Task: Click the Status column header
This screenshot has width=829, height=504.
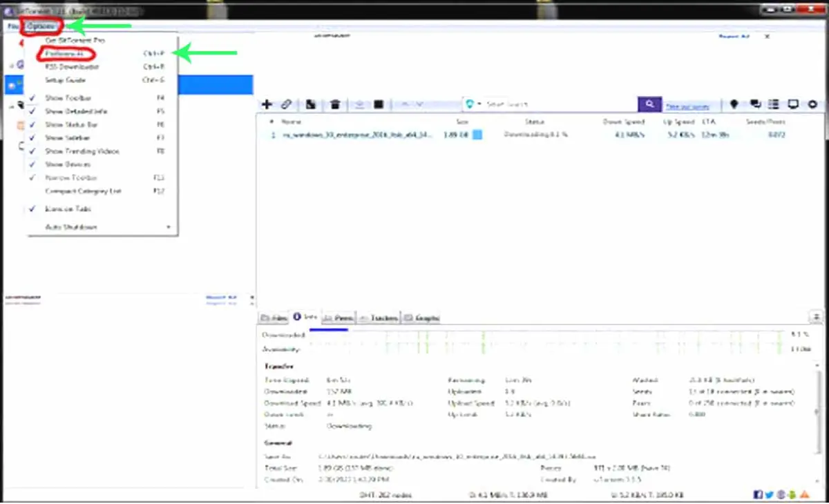Action: [x=535, y=122]
